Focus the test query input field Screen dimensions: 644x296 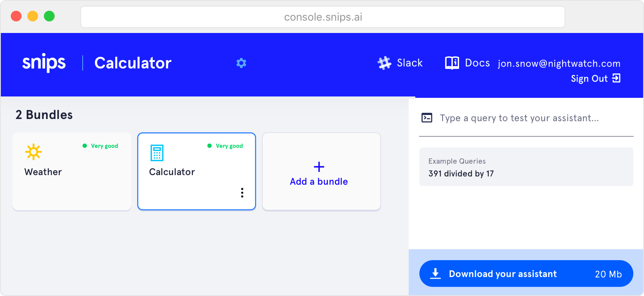point(526,118)
